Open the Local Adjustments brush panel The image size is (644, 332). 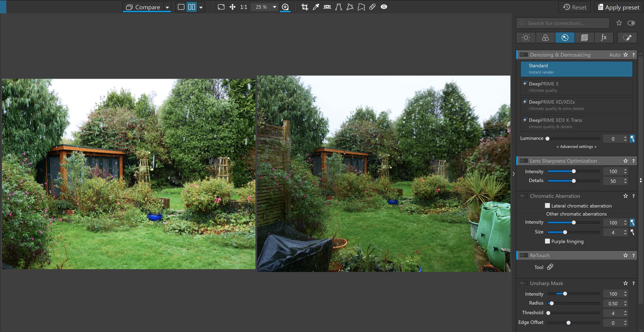[x=627, y=38]
